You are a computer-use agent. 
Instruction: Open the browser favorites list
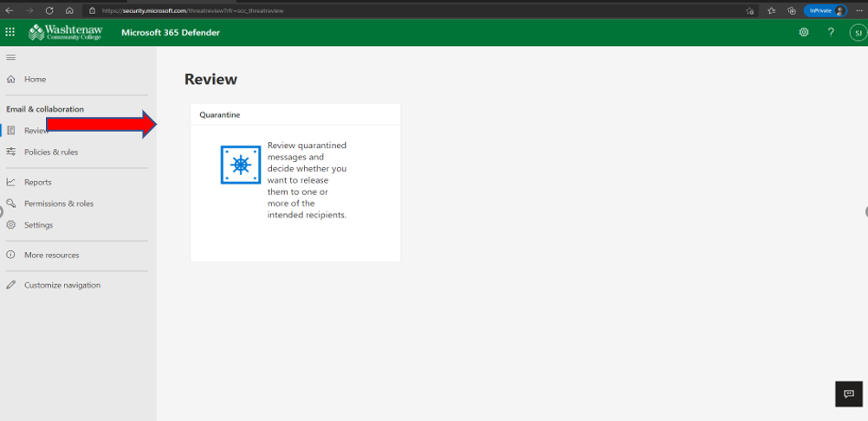pos(771,10)
